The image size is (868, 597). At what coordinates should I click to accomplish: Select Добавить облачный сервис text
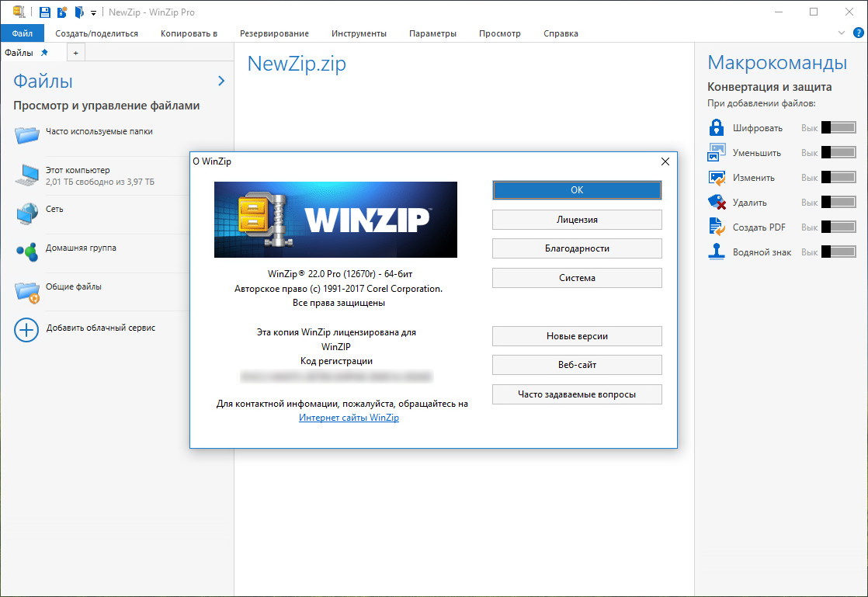tap(101, 328)
